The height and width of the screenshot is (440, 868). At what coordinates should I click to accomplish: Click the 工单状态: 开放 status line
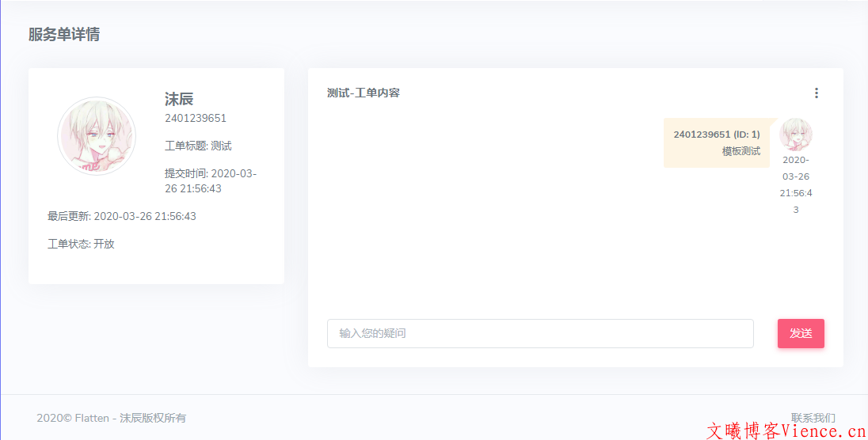(81, 244)
